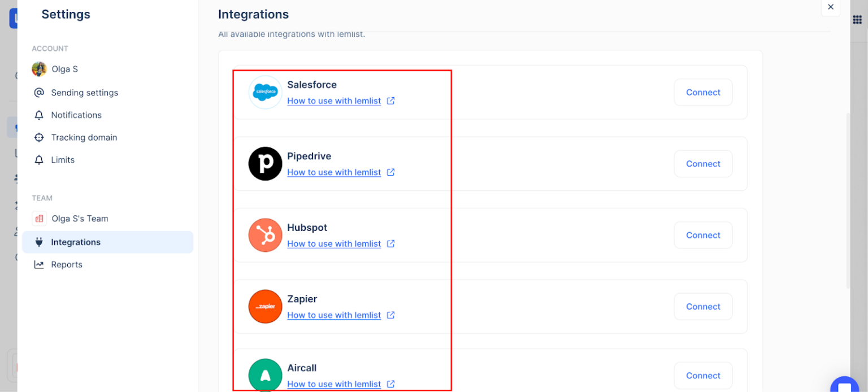Click the Aircall logo icon
Screen dimensions: 868x392
[x=265, y=375]
